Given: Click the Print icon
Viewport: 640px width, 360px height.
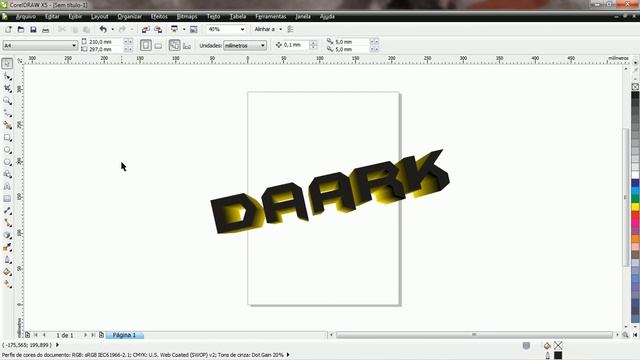Looking at the screenshot, I should tap(45, 29).
